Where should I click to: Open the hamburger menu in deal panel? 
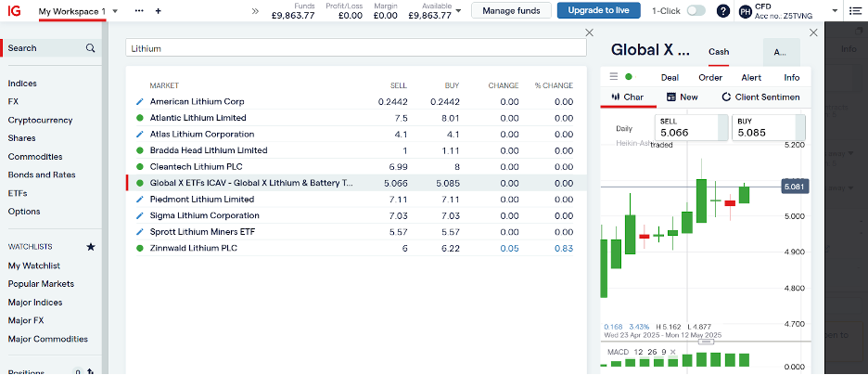pyautogui.click(x=613, y=77)
